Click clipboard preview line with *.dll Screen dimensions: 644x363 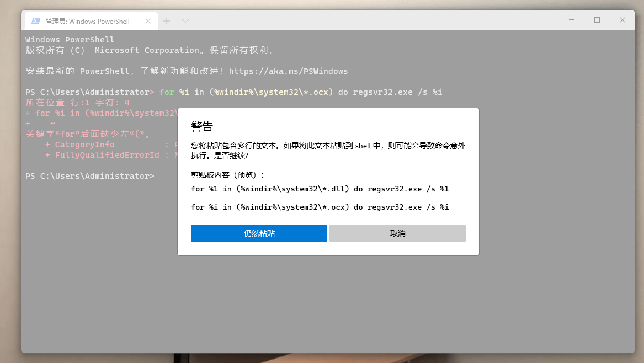pyautogui.click(x=320, y=189)
